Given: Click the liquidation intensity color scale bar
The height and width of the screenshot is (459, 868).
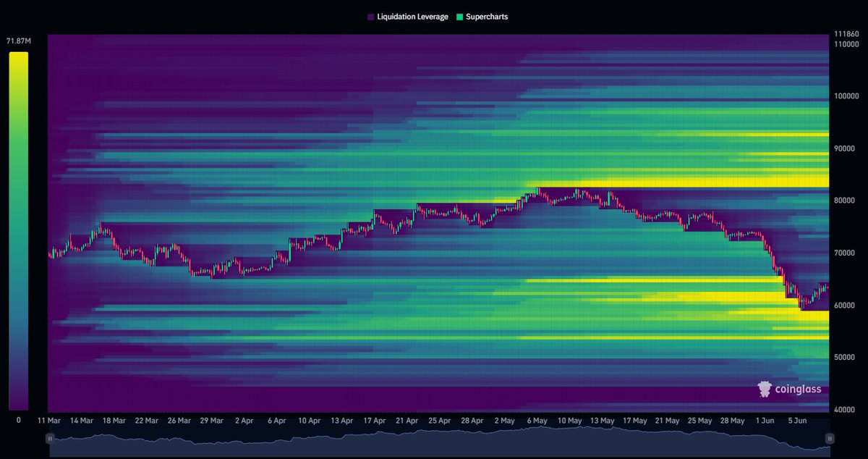Looking at the screenshot, I should (18, 231).
